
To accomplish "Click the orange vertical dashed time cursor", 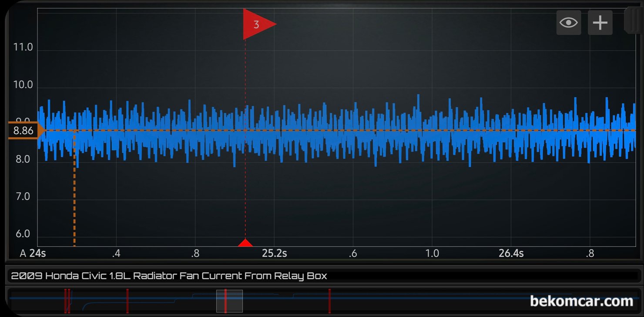I will (x=74, y=188).
